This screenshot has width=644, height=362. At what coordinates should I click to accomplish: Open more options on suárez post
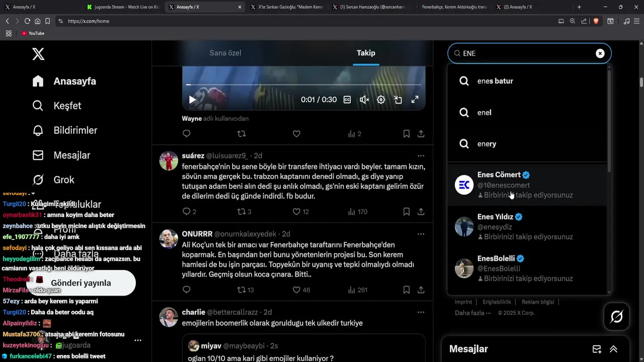421,156
